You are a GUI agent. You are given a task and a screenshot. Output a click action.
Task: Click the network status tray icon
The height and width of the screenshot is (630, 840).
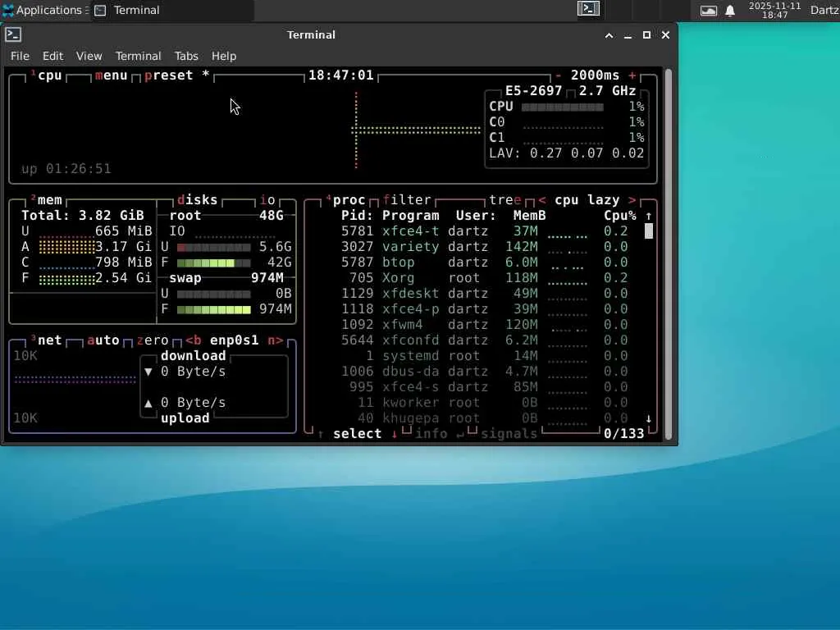tap(708, 11)
